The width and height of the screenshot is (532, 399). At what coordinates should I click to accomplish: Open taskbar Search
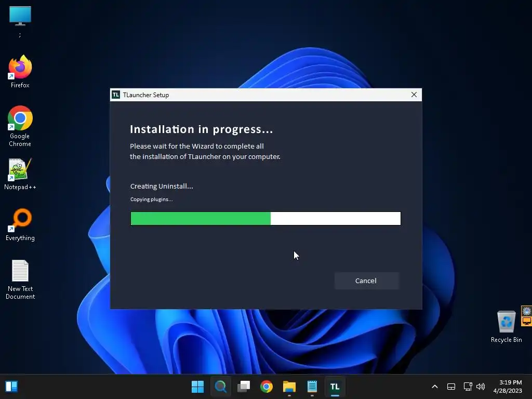[x=220, y=387]
